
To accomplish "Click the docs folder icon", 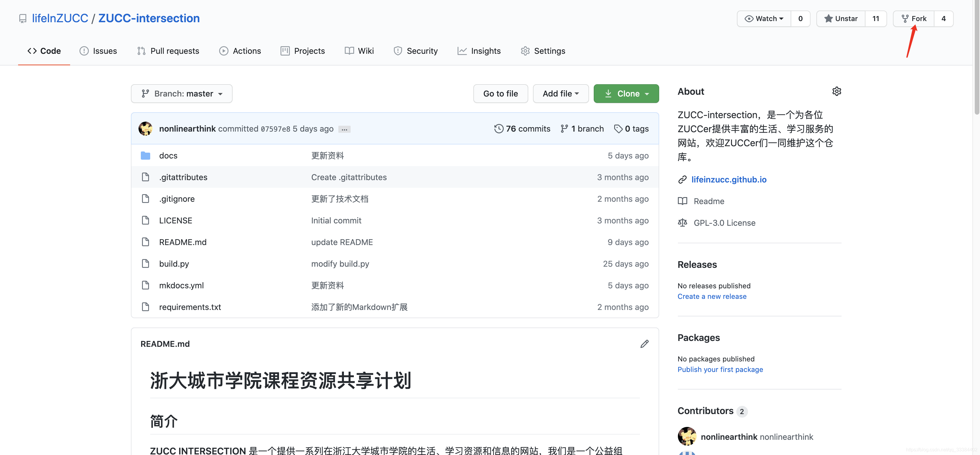I will tap(145, 155).
